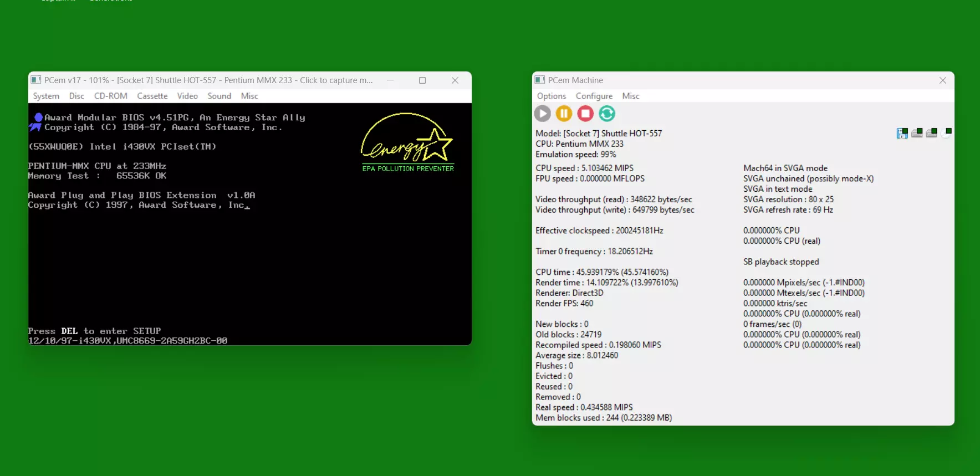Open the Configure menu in PCem Machine

click(594, 96)
